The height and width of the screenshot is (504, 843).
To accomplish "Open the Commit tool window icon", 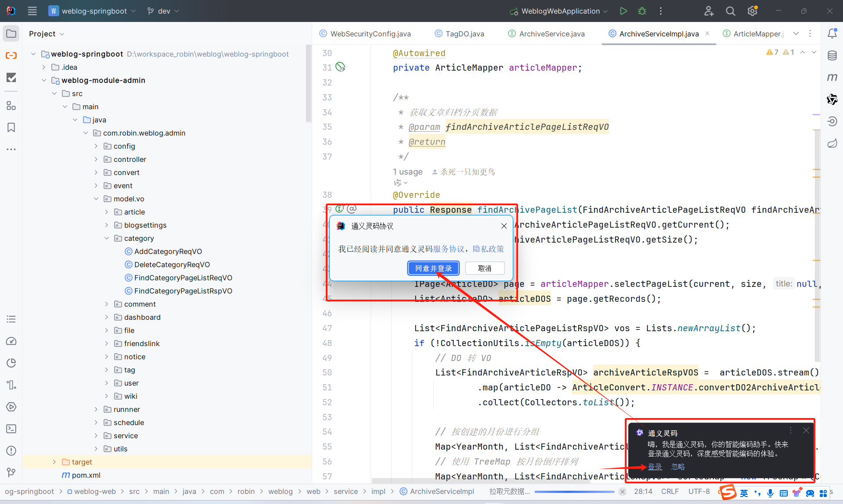I will point(11,78).
